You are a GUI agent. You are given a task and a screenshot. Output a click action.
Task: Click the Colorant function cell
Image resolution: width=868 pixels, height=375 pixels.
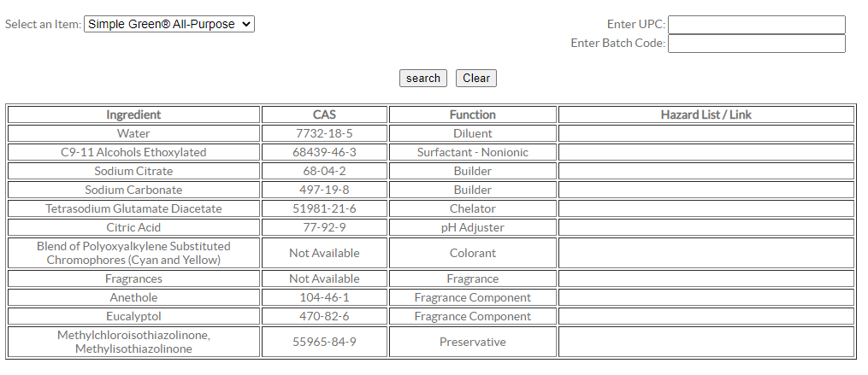(x=472, y=253)
